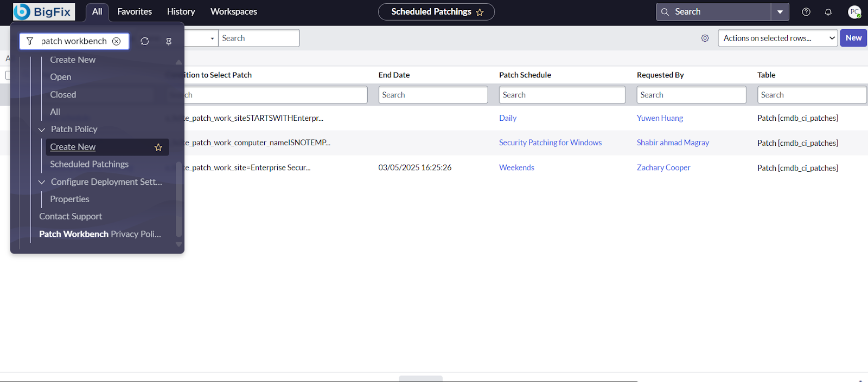Screen dimensions: 868x382
Task: Click the BigFix logo
Action: click(44, 11)
